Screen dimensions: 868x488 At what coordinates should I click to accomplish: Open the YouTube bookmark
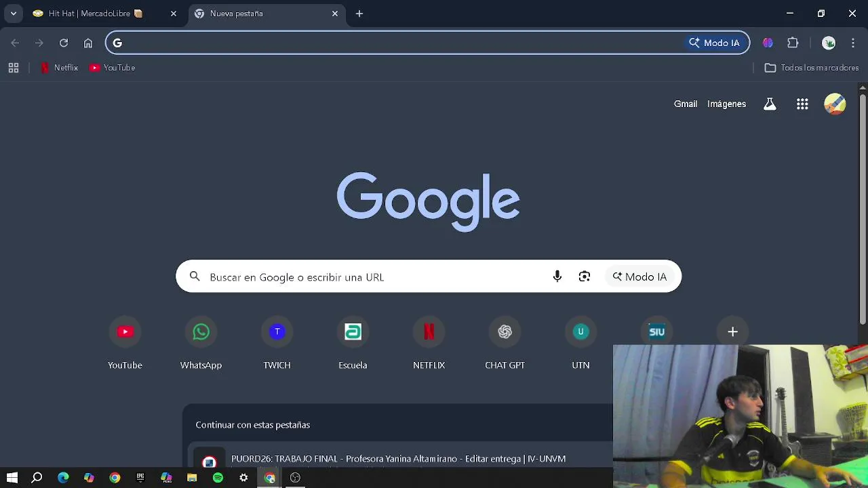(113, 68)
